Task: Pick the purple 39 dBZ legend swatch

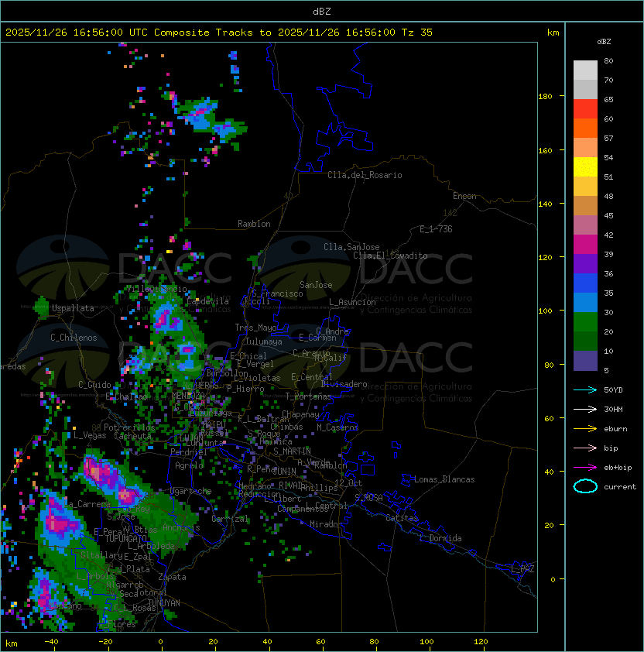Action: coord(585,263)
